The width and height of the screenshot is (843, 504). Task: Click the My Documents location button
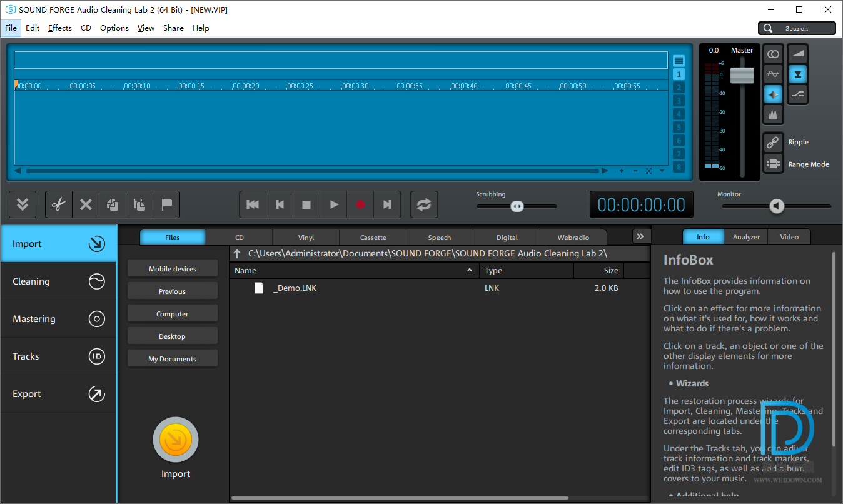tap(173, 359)
